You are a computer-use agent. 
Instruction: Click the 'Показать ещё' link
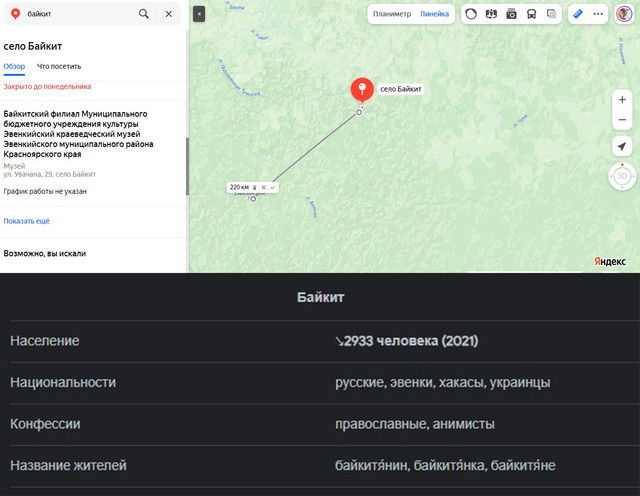coord(27,221)
